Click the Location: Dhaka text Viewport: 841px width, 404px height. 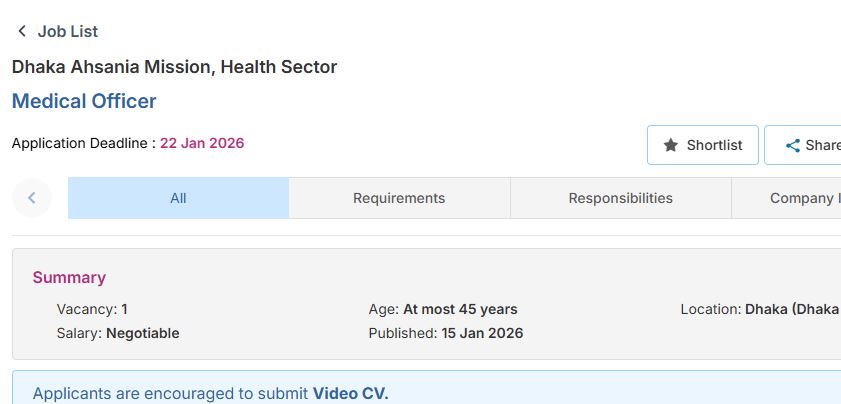click(x=759, y=309)
